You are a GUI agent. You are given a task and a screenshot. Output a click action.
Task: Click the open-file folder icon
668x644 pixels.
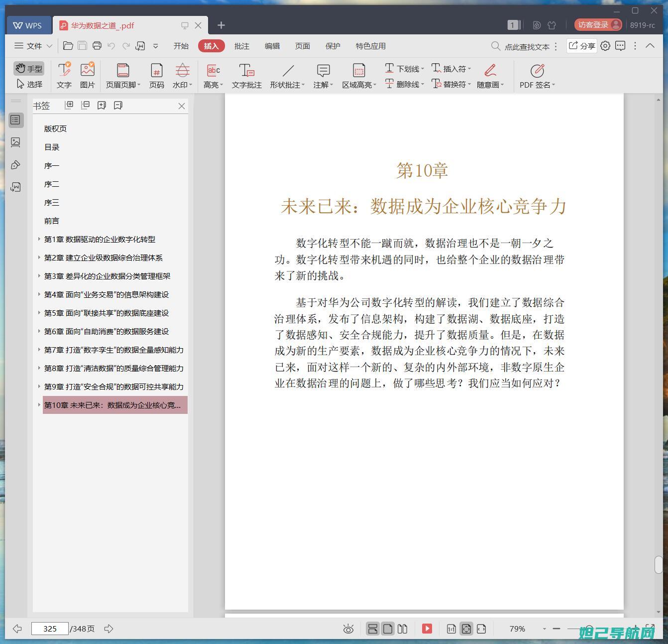pos(68,46)
